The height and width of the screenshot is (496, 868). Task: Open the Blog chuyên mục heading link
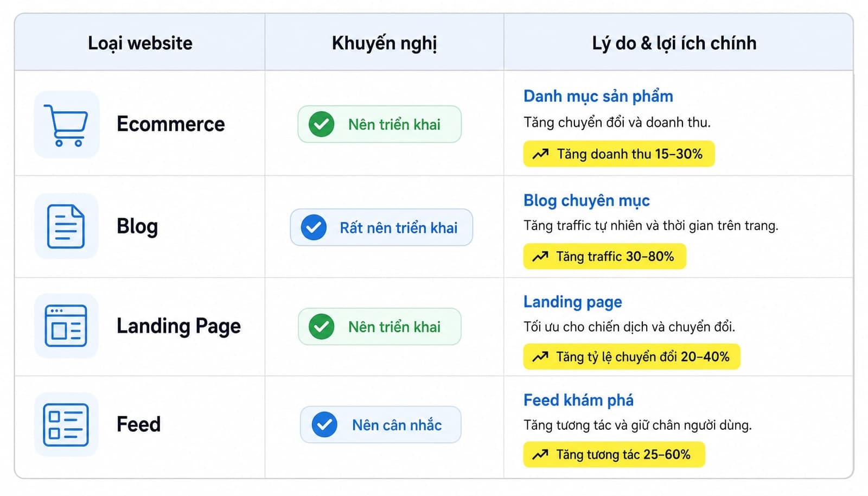[x=586, y=201]
